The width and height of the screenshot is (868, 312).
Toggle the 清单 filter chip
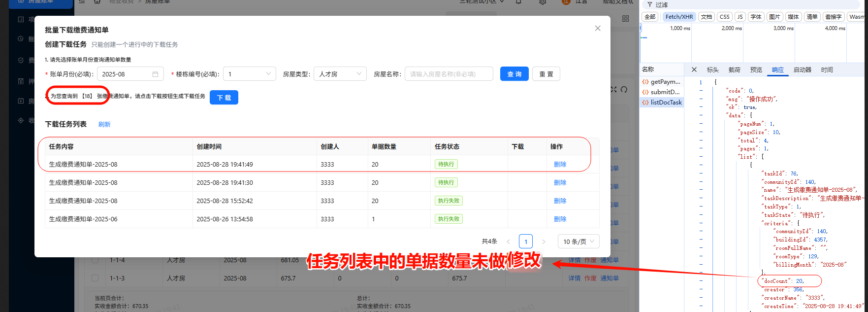pos(812,17)
